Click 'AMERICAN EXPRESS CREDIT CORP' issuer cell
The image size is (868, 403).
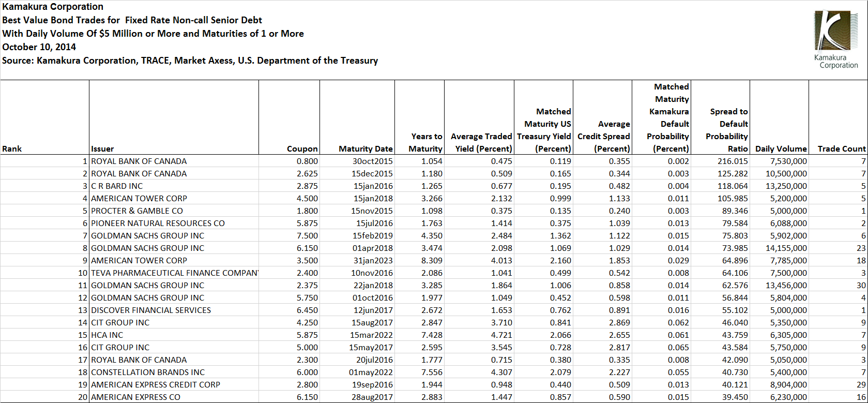[x=156, y=385]
